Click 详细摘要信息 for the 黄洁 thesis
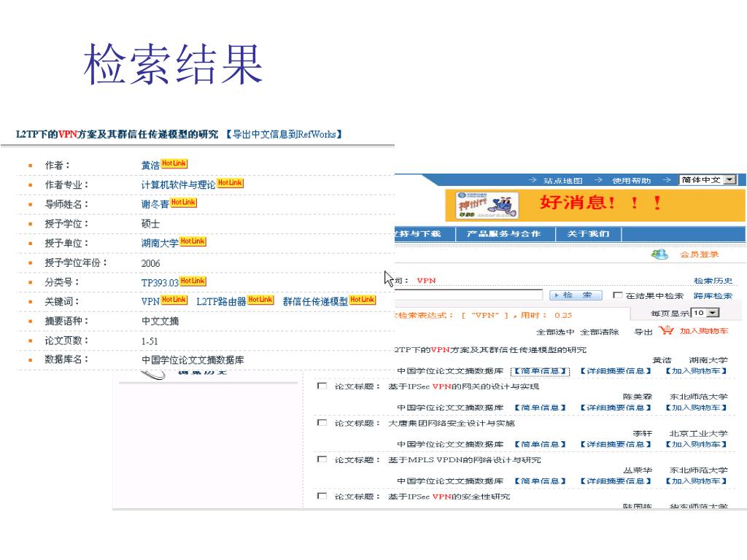The image size is (747, 560). 615,371
